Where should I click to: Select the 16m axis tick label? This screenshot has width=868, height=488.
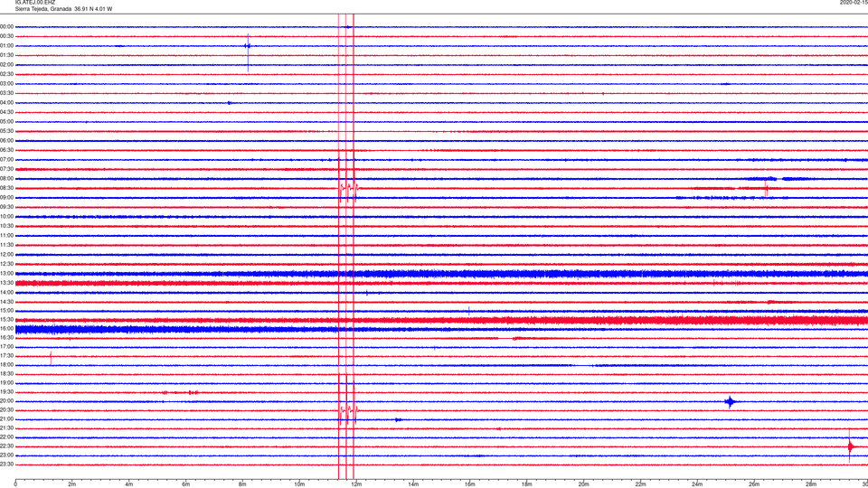click(470, 484)
